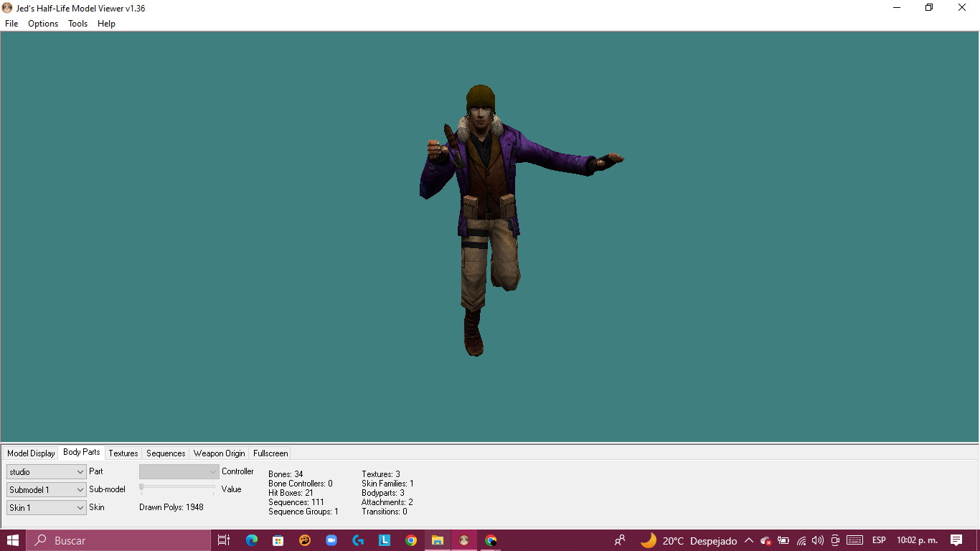Switch to the Sequences tab

pos(165,453)
